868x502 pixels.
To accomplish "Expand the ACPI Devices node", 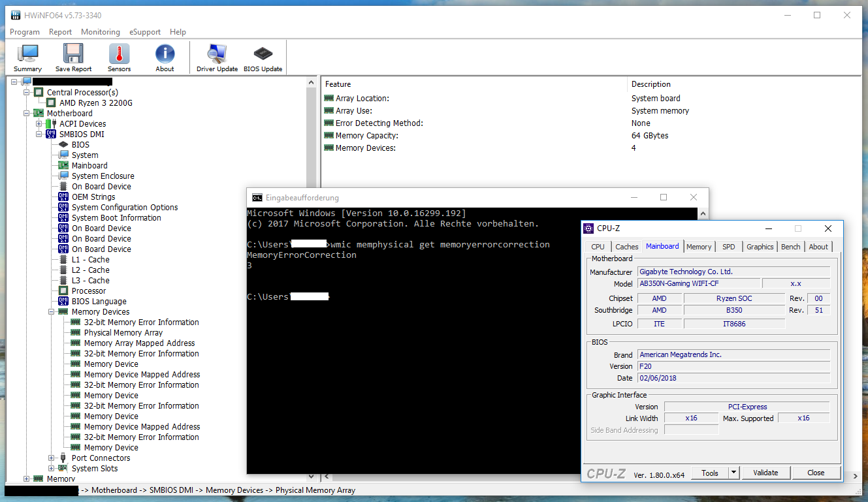I will [39, 124].
